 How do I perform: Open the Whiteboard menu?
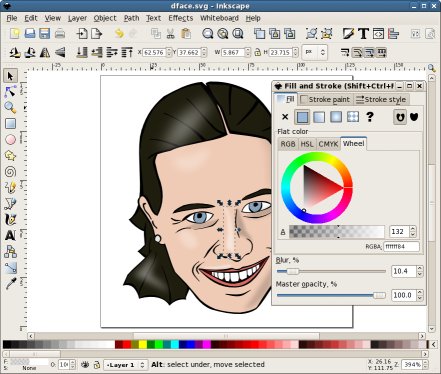219,18
